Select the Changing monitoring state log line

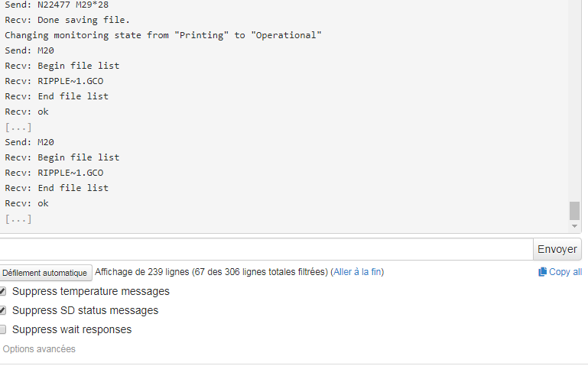tap(163, 35)
